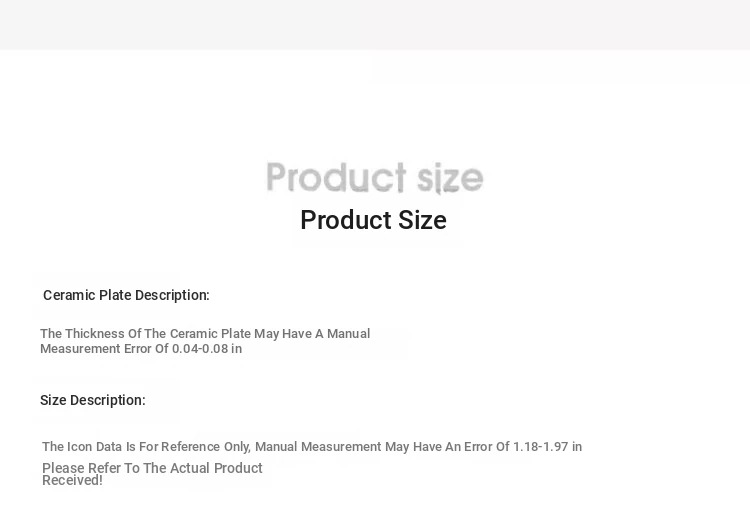The width and height of the screenshot is (750, 511).
Task: Click the line starting "The Icon Data Is For"
Action: click(312, 447)
